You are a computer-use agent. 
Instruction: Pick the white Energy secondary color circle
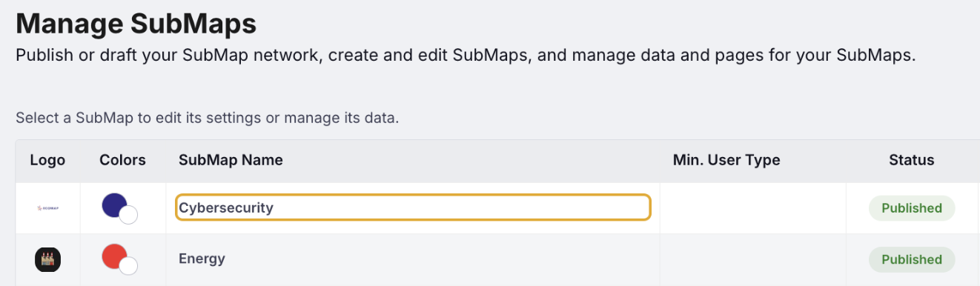coord(129,267)
